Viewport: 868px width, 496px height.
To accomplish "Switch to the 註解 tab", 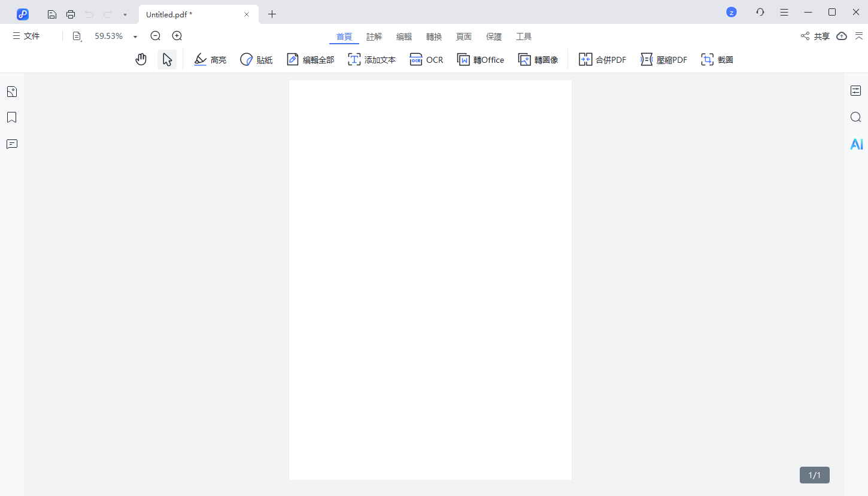I will [x=374, y=36].
